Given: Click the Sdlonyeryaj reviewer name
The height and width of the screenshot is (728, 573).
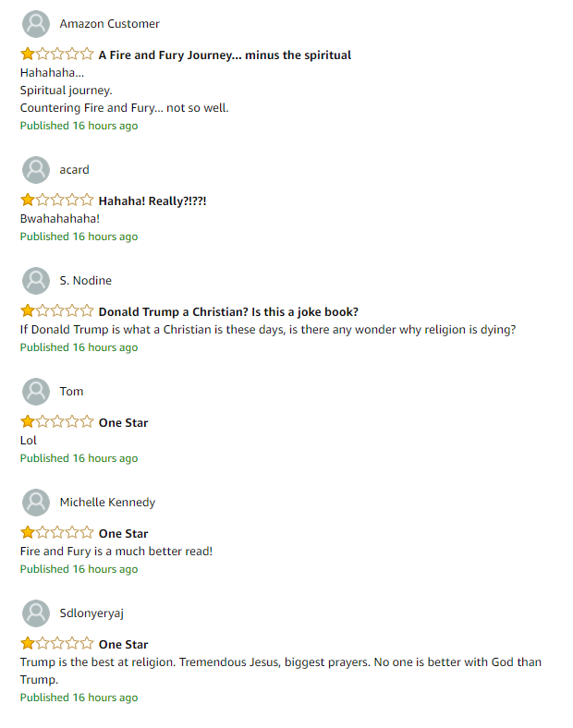Looking at the screenshot, I should 91,613.
